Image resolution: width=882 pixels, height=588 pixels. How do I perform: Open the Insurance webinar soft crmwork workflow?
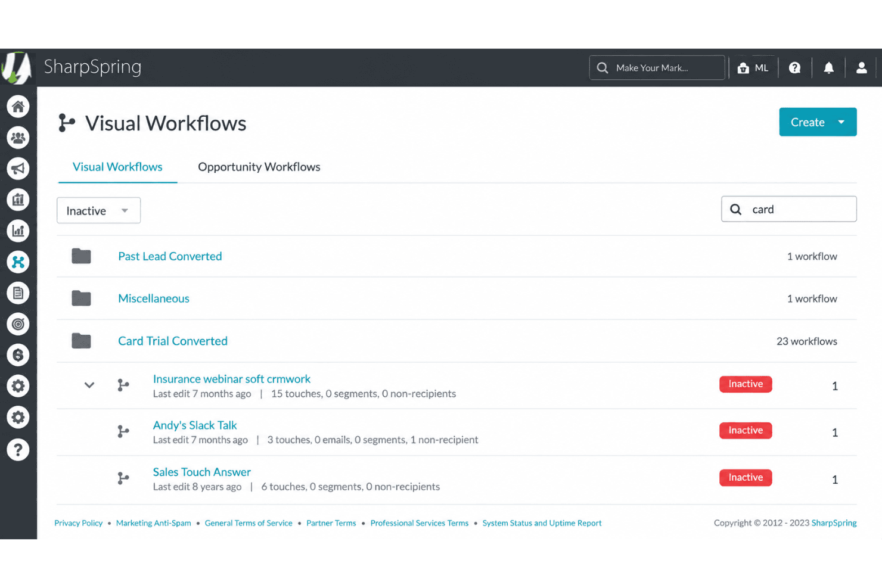(232, 379)
